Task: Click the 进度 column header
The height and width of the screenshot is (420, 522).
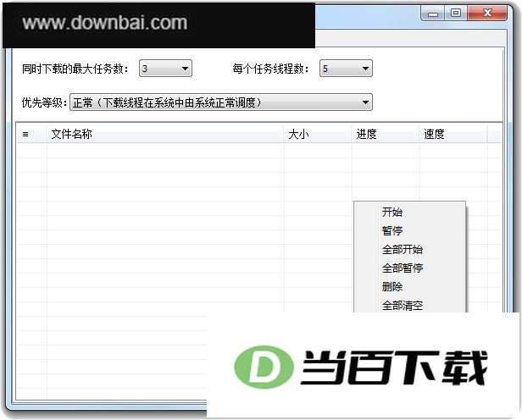Action: pos(386,134)
